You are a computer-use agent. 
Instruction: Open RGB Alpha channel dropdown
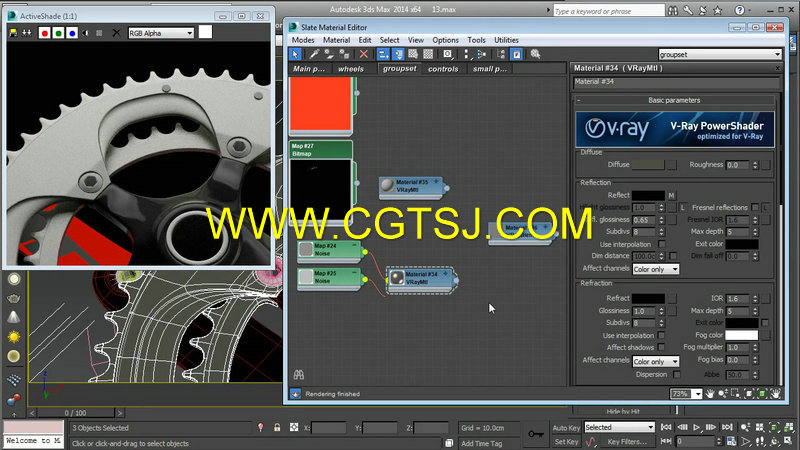tap(161, 33)
